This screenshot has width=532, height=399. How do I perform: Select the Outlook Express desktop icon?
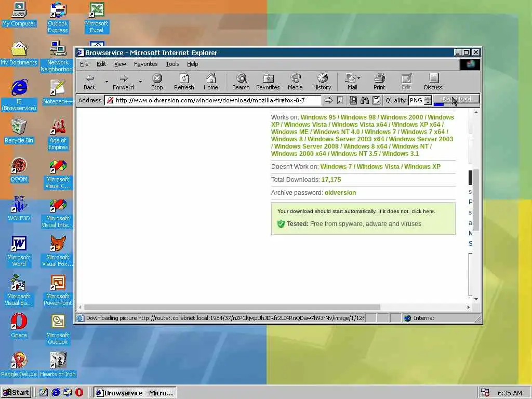[x=58, y=18]
